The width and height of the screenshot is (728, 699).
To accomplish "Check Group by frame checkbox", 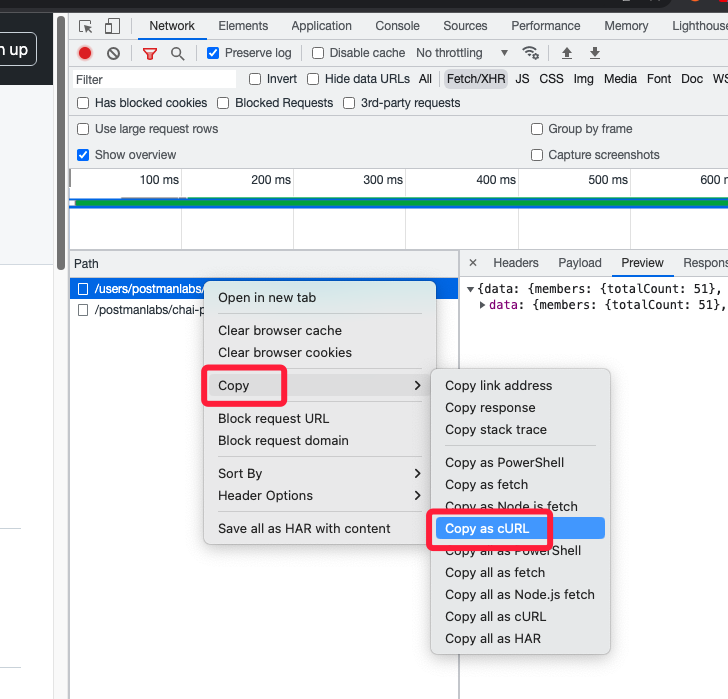I will [537, 129].
